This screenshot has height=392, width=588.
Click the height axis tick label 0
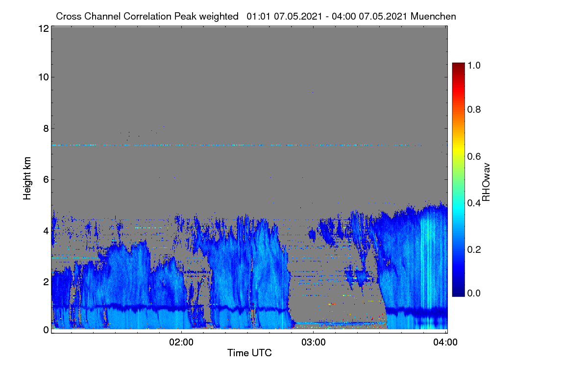pos(45,330)
